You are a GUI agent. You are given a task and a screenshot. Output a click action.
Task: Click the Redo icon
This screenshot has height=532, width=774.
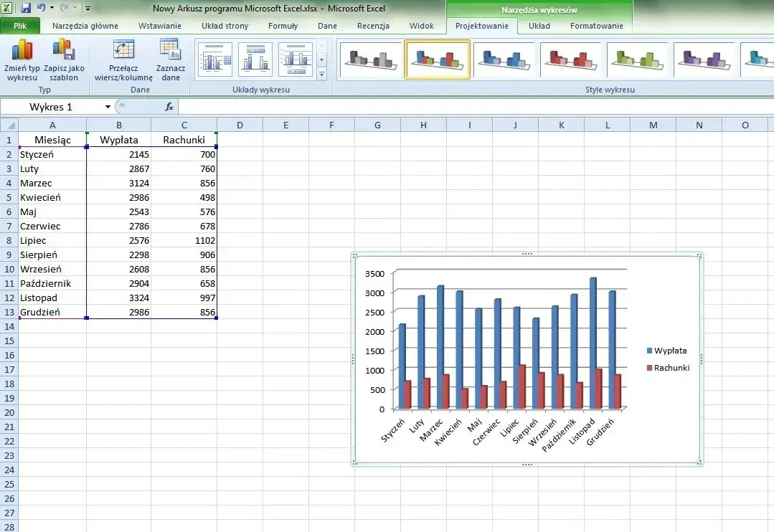pyautogui.click(x=64, y=8)
